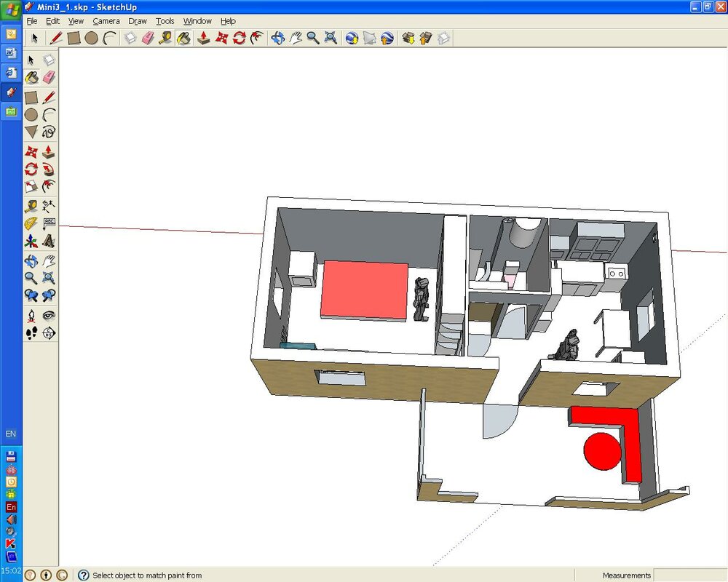
Task: Select the 3D Text tool
Action: coord(49,241)
